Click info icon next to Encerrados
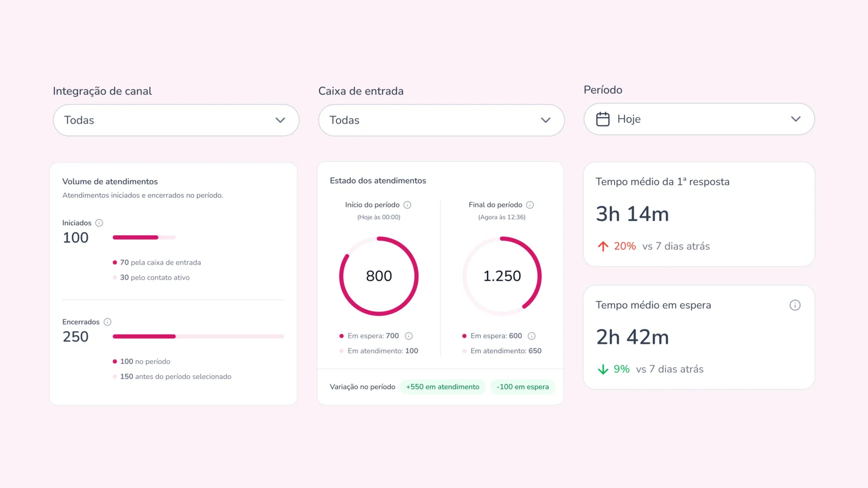The width and height of the screenshot is (868, 488). [107, 322]
